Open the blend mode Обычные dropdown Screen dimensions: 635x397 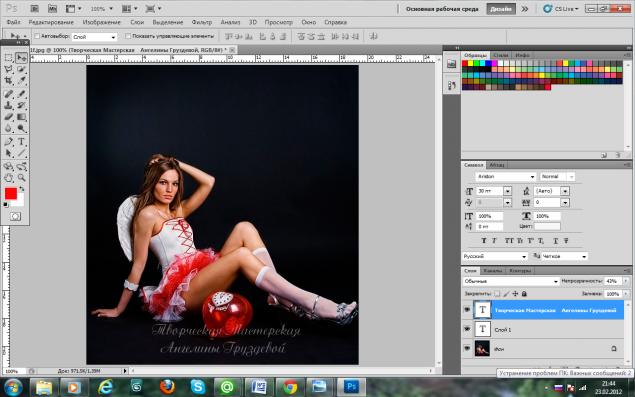tap(511, 281)
